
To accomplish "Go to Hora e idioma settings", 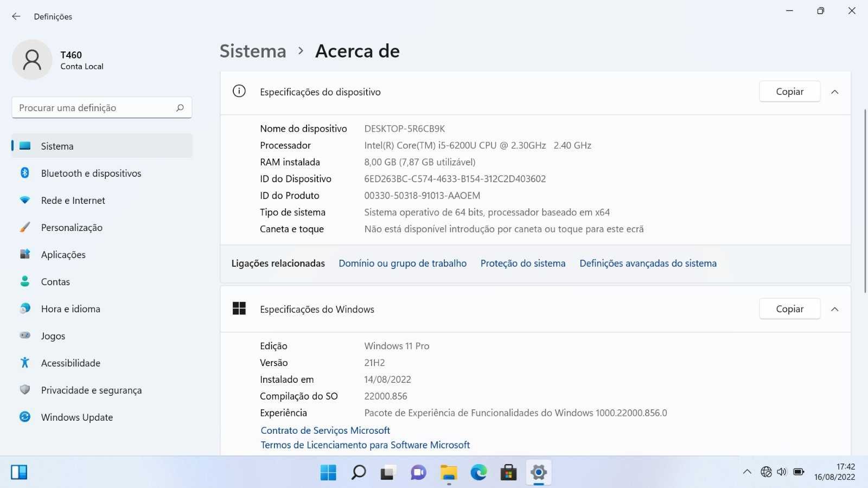I will [102, 309].
